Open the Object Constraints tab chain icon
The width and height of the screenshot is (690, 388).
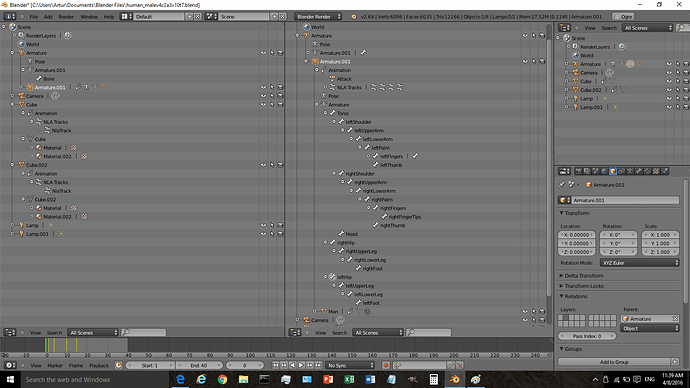click(x=621, y=171)
